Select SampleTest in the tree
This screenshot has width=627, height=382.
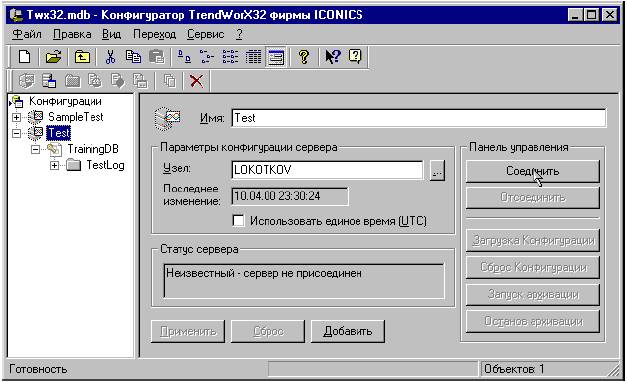pyautogui.click(x=76, y=117)
